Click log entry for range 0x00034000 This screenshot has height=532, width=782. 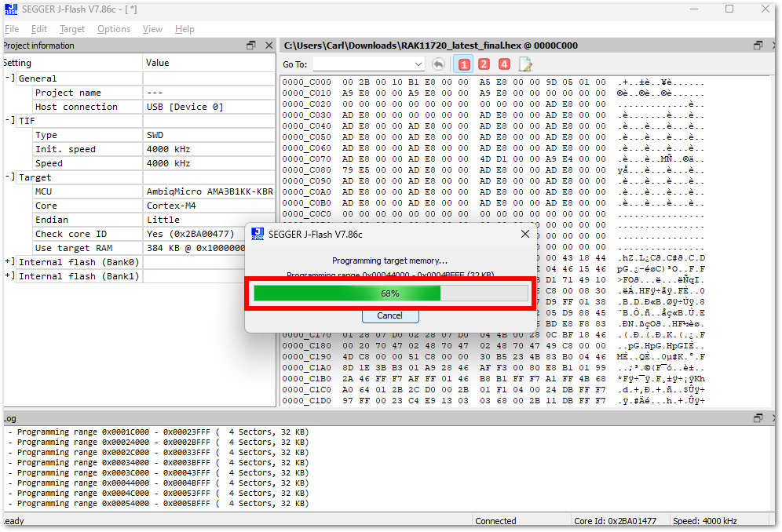point(159,462)
